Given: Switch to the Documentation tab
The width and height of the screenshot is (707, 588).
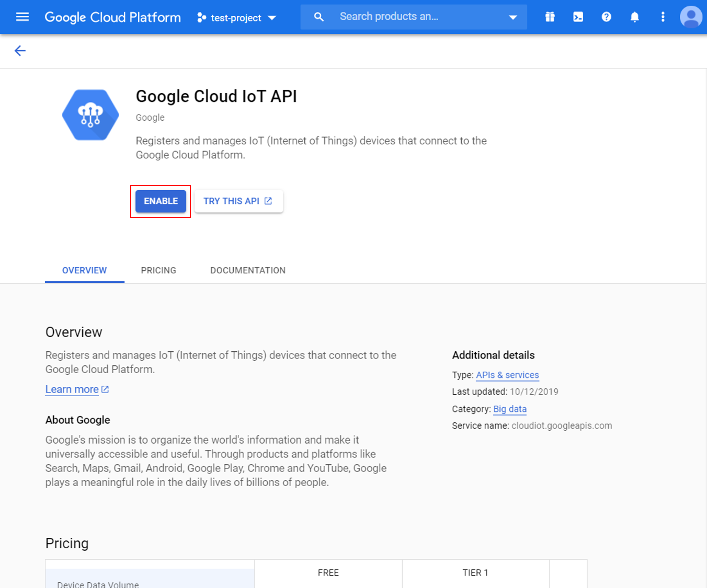Looking at the screenshot, I should click(248, 270).
